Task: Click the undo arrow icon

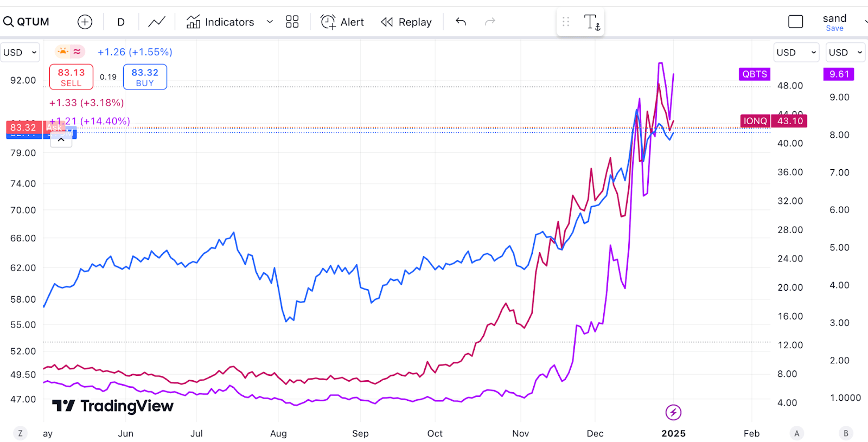Action: (461, 22)
